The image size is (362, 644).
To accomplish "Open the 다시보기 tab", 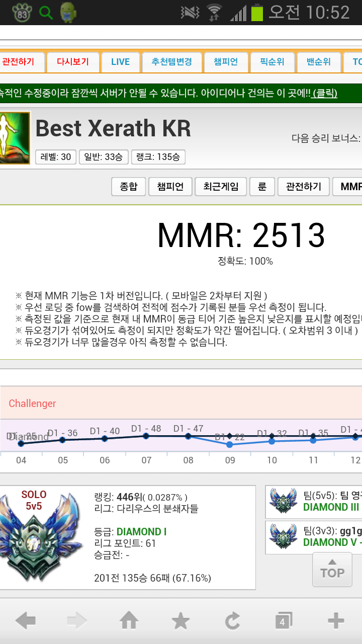I will click(73, 62).
